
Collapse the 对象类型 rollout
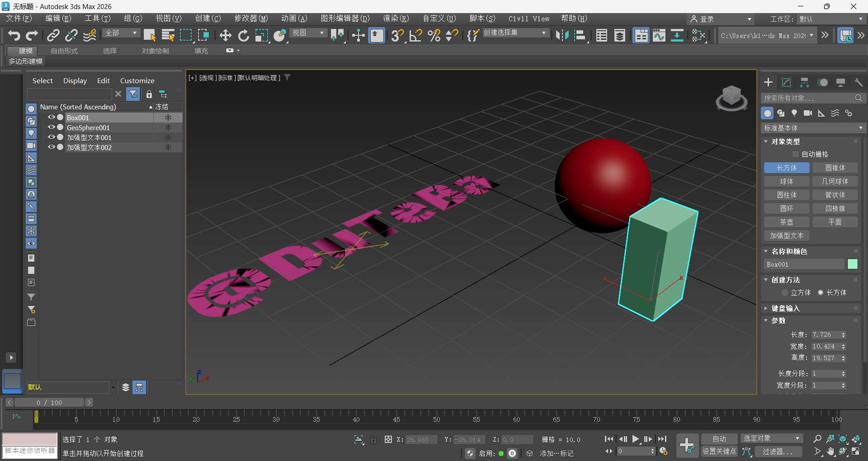click(785, 141)
